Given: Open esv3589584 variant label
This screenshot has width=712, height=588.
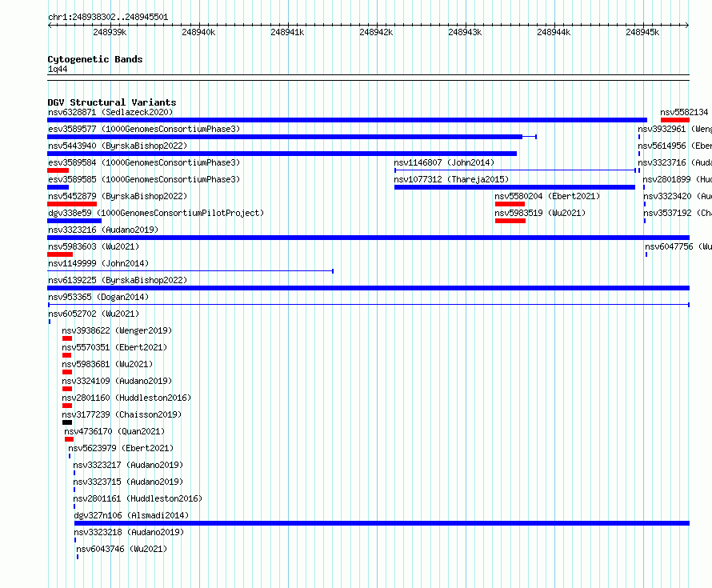Looking at the screenshot, I should click(x=144, y=162).
